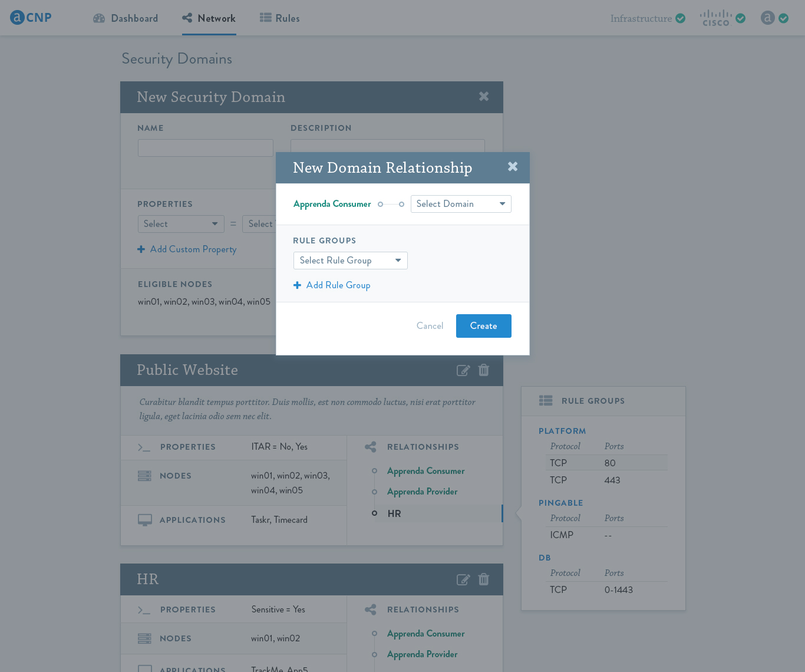Click the Infrastructure status checkmark

[681, 18]
